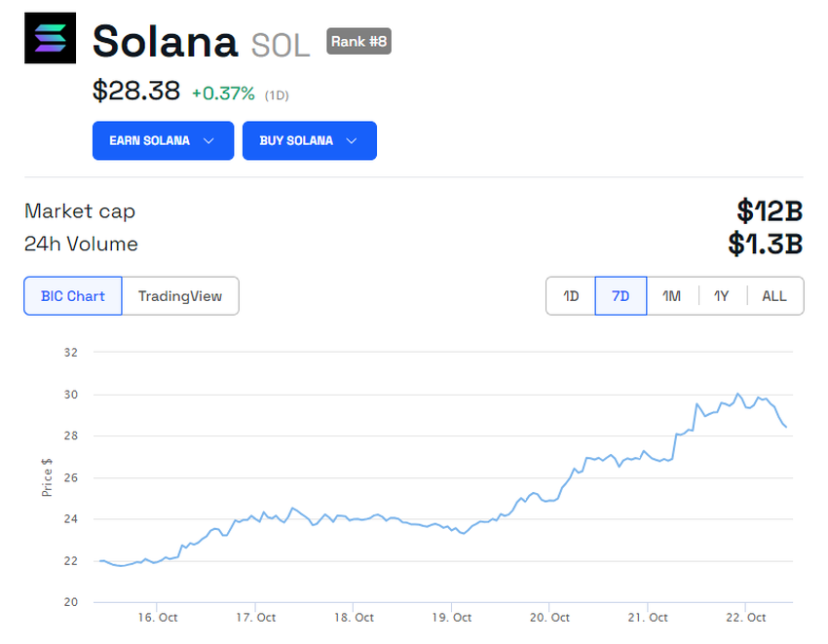Image resolution: width=828 pixels, height=644 pixels.
Task: Click the Rank #8 badge
Action: pyautogui.click(x=358, y=41)
